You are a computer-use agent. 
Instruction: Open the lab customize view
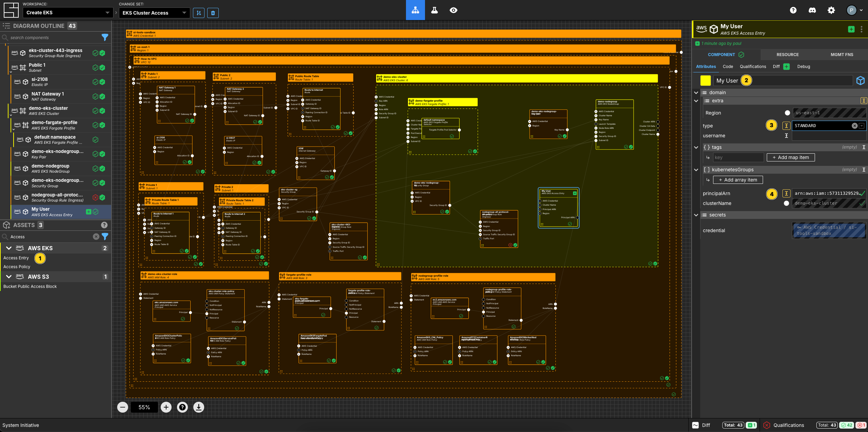(x=435, y=10)
